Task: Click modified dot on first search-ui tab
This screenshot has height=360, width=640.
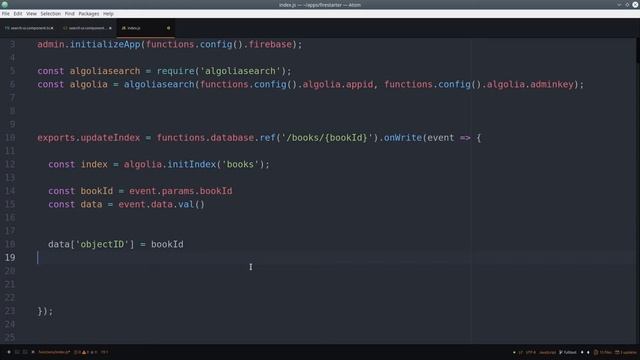Action: tap(52, 28)
